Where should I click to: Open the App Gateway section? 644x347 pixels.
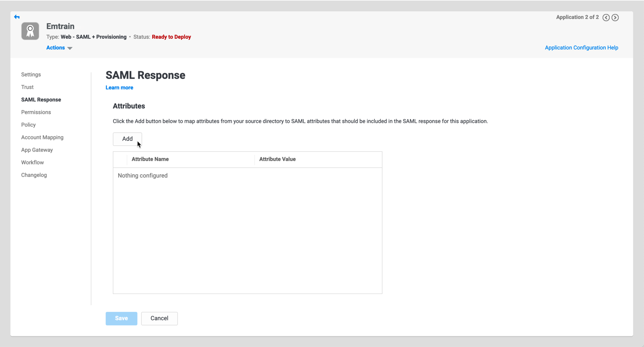[37, 150]
